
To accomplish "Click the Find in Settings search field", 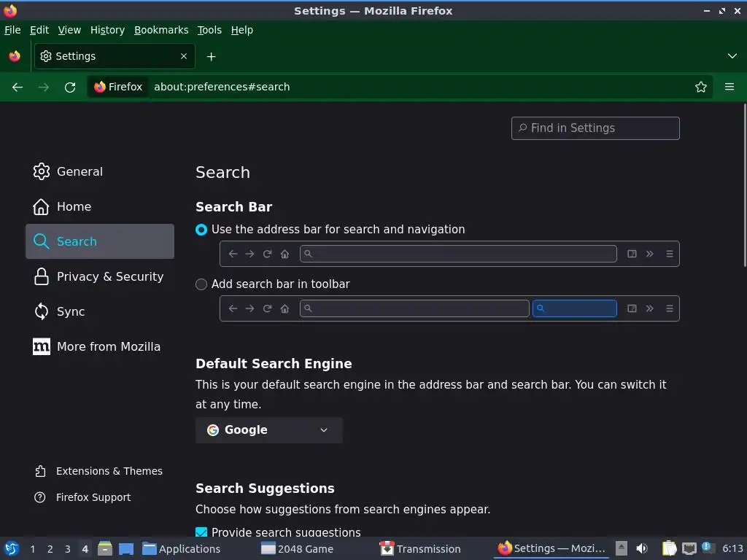I will coord(595,128).
